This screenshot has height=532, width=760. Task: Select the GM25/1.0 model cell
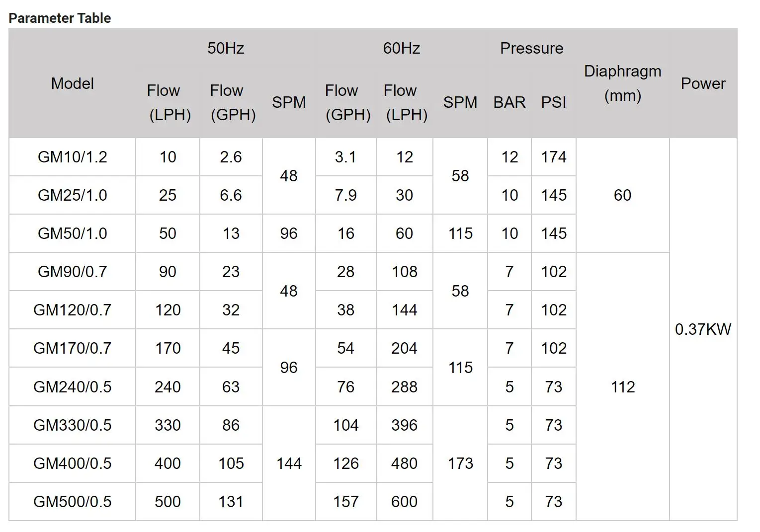[x=73, y=195]
